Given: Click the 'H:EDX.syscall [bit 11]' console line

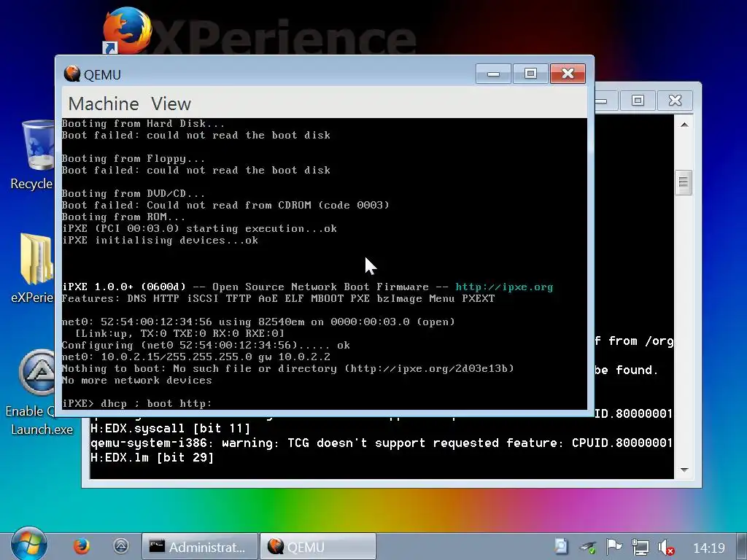Looking at the screenshot, I should (170, 429).
